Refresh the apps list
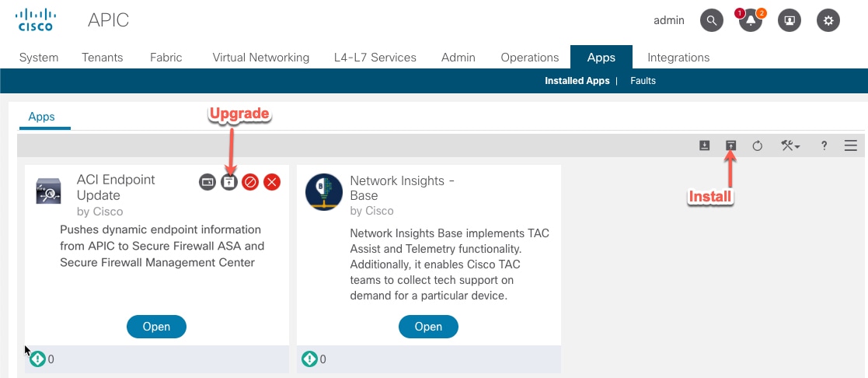868x378 pixels. click(758, 145)
